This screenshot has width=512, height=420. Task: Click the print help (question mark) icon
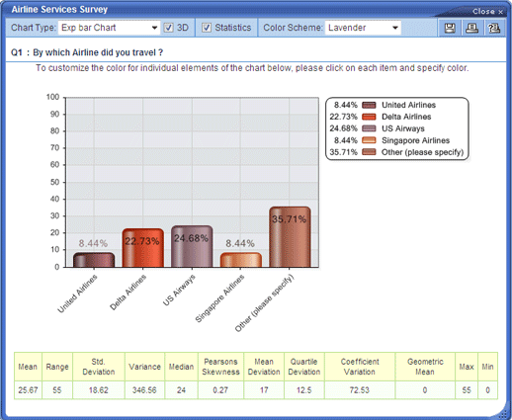coord(494,28)
